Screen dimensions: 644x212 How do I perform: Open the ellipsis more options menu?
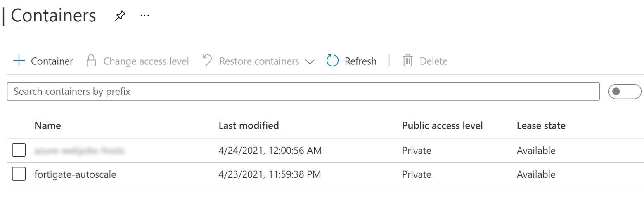tap(144, 16)
